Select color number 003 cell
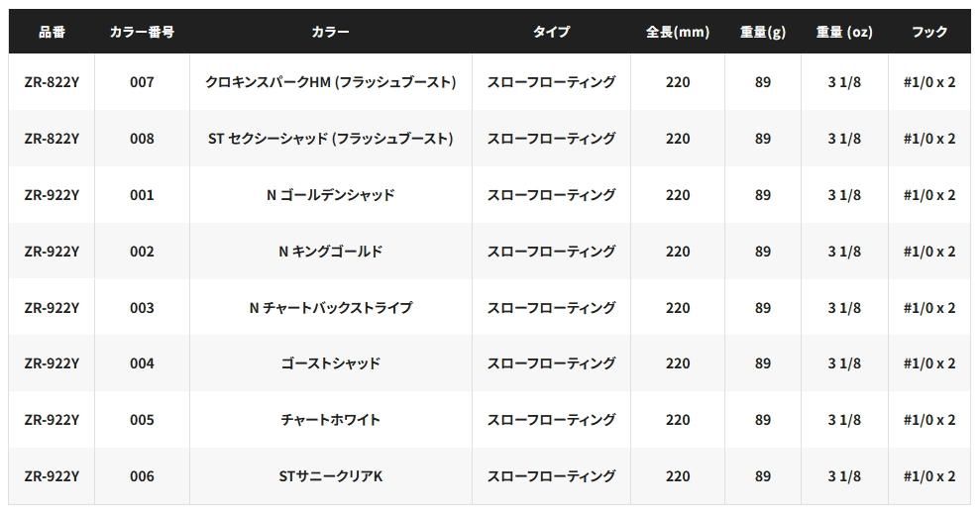This screenshot has height=514, width=980. pyautogui.click(x=142, y=308)
